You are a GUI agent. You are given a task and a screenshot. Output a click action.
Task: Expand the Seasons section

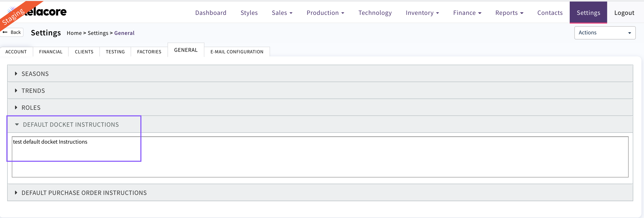35,74
